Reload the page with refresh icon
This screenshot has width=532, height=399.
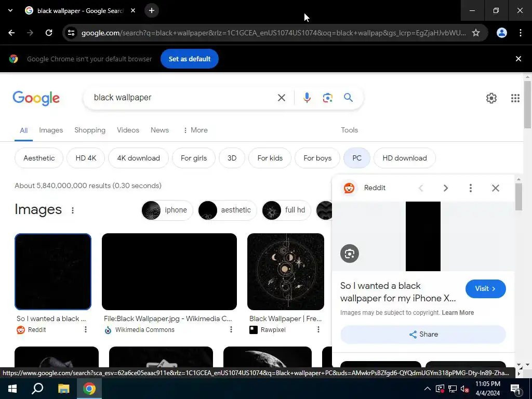pyautogui.click(x=49, y=33)
